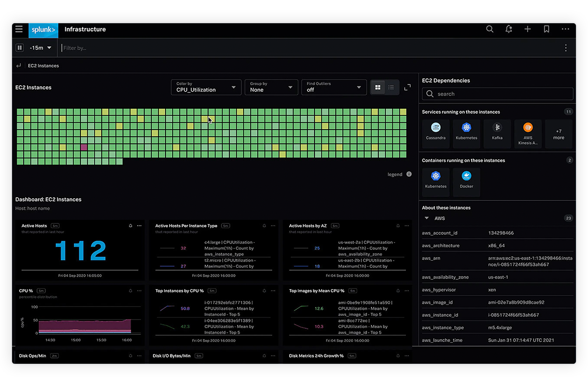
Task: Open the Cassandra service icon
Action: click(436, 134)
